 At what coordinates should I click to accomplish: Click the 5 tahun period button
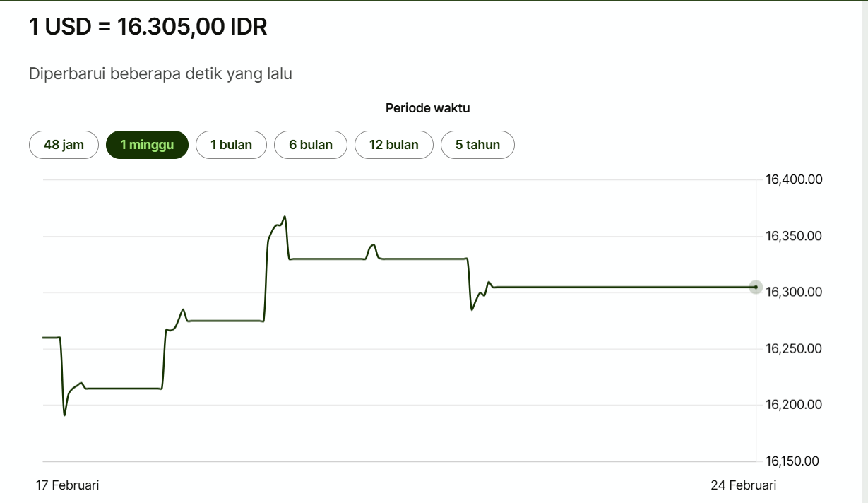click(x=477, y=145)
